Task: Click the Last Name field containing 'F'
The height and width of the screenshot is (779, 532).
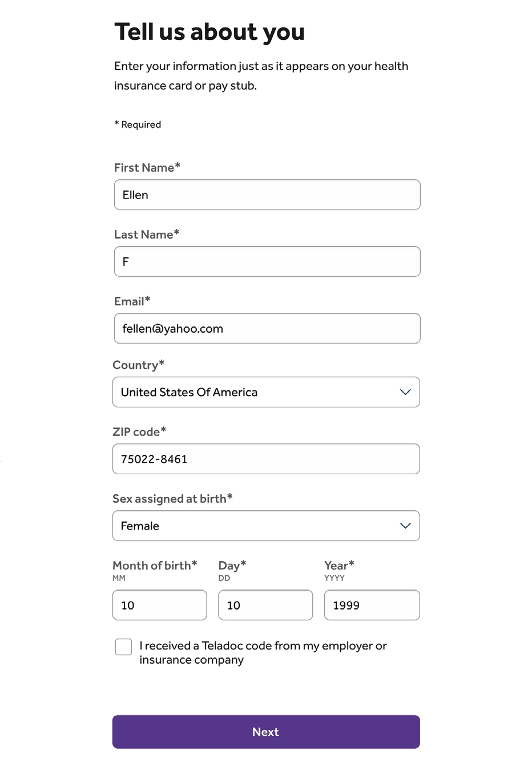Action: tap(267, 261)
